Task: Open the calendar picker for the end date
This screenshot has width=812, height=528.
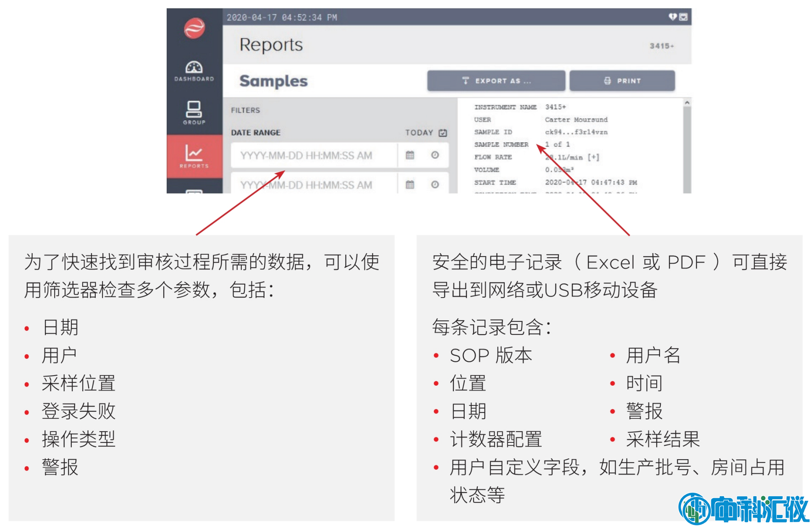Action: [410, 184]
